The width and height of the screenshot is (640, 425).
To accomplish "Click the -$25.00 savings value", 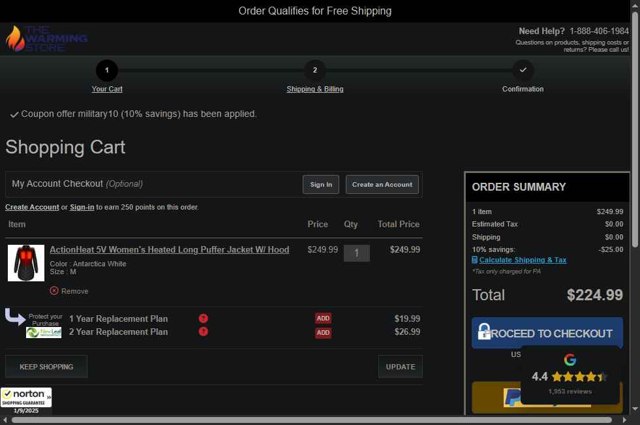I will coord(611,249).
